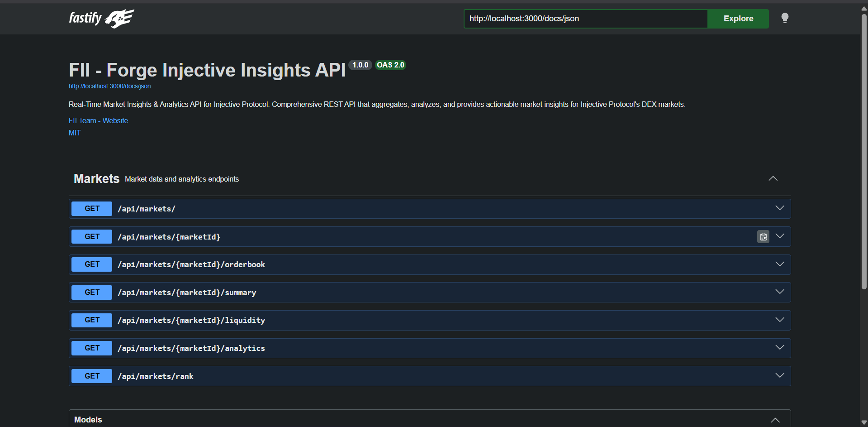Click the vertical scrollbar thumb
Viewport: 868px width, 427px height.
click(864, 149)
